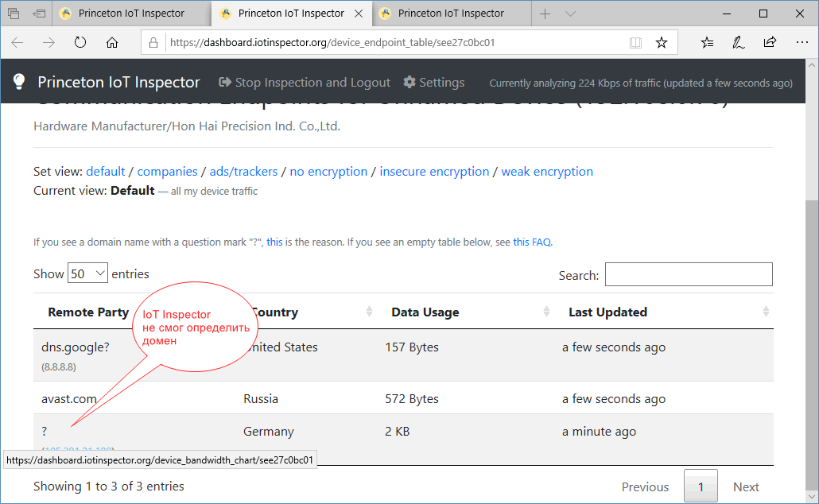The width and height of the screenshot is (819, 504).
Task: Open the 'this FAQ' link
Action: pos(532,242)
